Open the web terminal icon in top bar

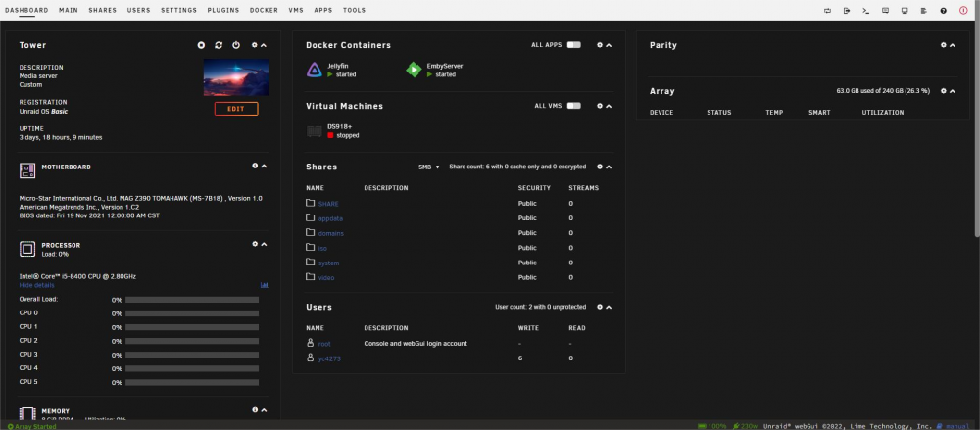click(x=865, y=10)
